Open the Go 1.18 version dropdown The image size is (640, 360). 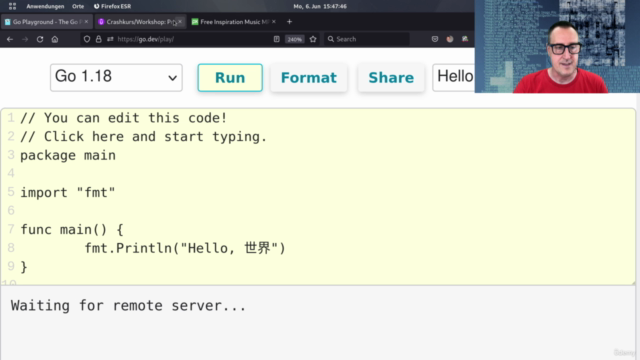(x=116, y=78)
